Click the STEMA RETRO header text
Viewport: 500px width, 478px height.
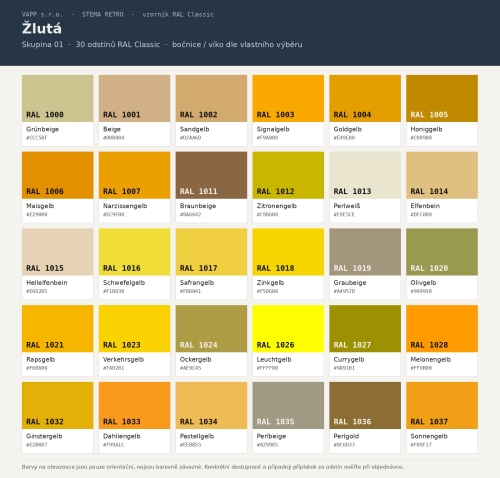pyautogui.click(x=103, y=14)
